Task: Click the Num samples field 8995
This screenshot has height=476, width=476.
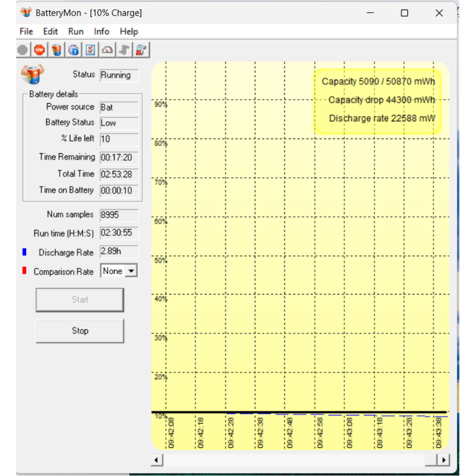Action: (x=119, y=215)
